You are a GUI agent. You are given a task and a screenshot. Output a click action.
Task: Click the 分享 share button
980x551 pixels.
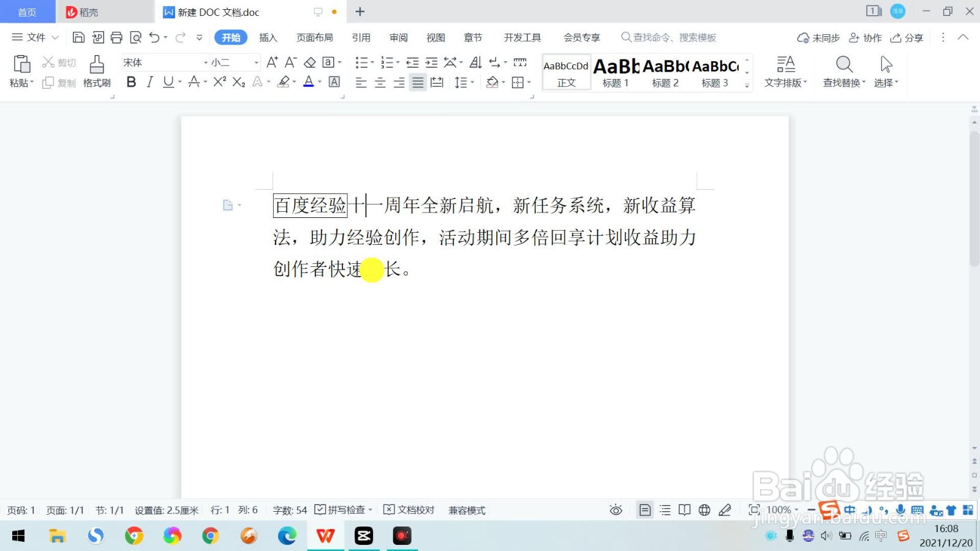point(907,37)
